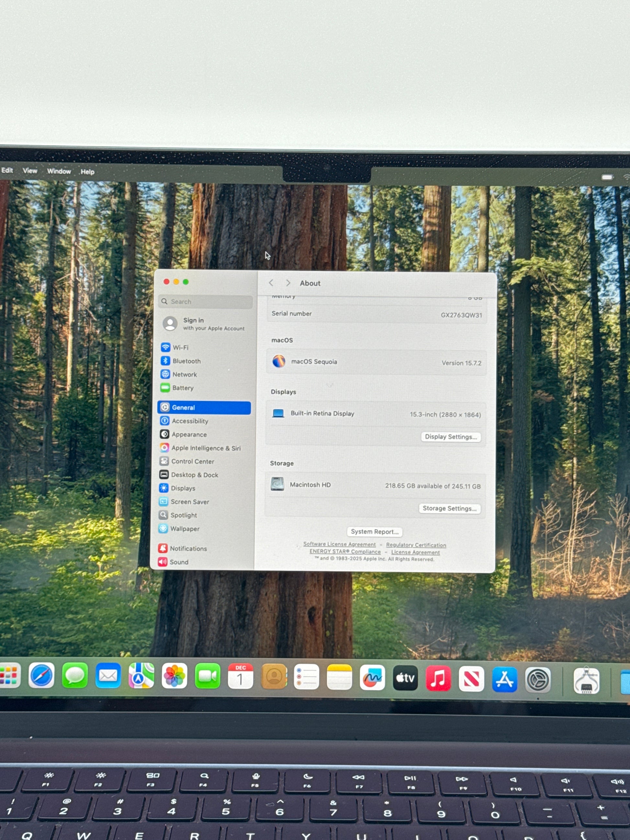The width and height of the screenshot is (630, 840).
Task: Open System Report
Action: [375, 532]
